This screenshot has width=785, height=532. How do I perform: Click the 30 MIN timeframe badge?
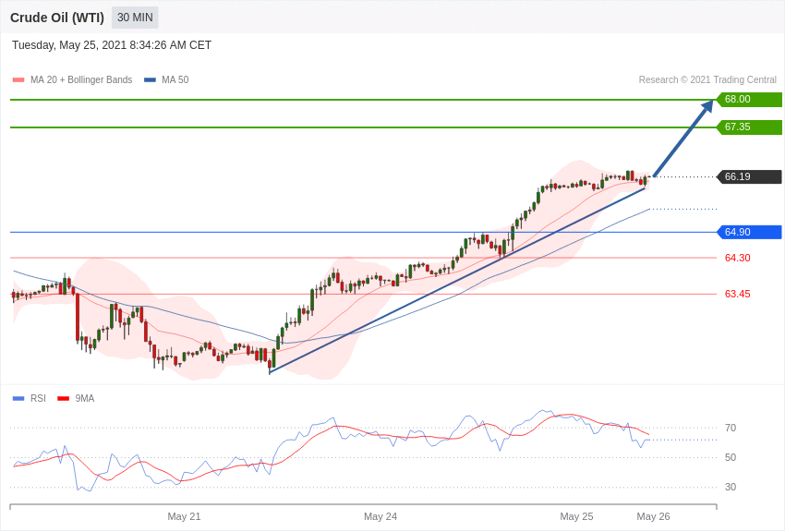[135, 18]
